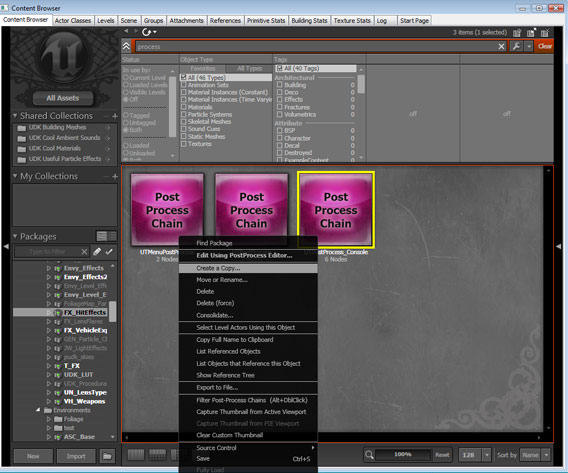568x473 pixels.
Task: Click the second layout icon near item count
Action: 531,33
